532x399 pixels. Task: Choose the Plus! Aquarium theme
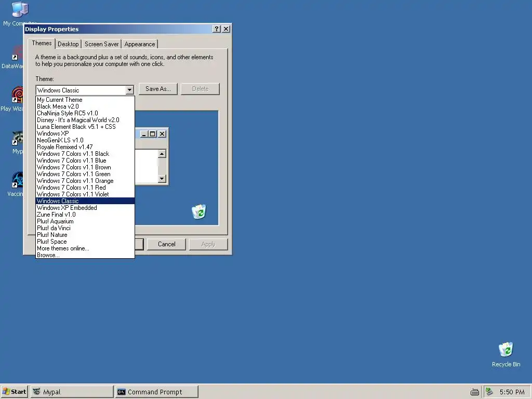85,221
